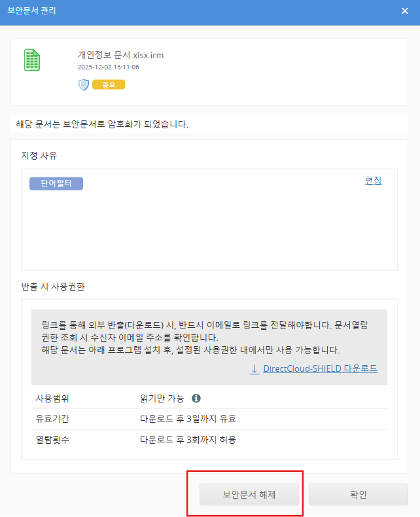Screen dimensions: 420x517
Task: Click the blue security shield icon
Action: 83,84
